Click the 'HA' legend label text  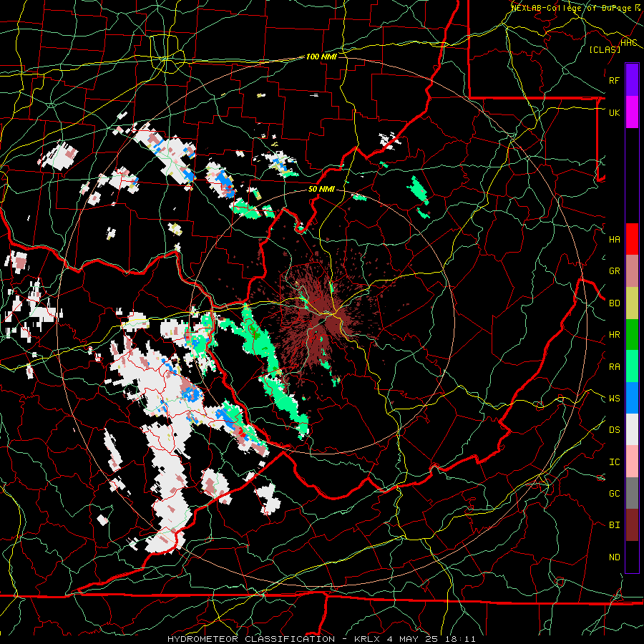(614, 239)
